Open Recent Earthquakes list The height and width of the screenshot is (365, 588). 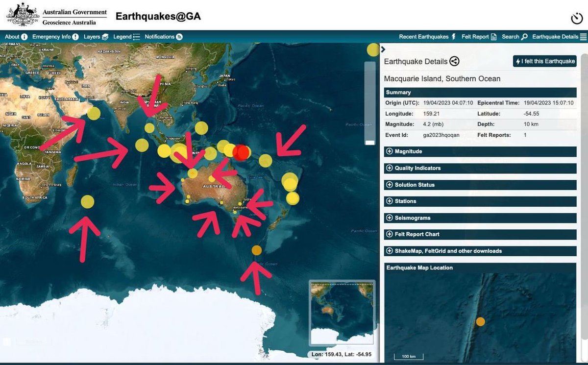[x=427, y=37]
